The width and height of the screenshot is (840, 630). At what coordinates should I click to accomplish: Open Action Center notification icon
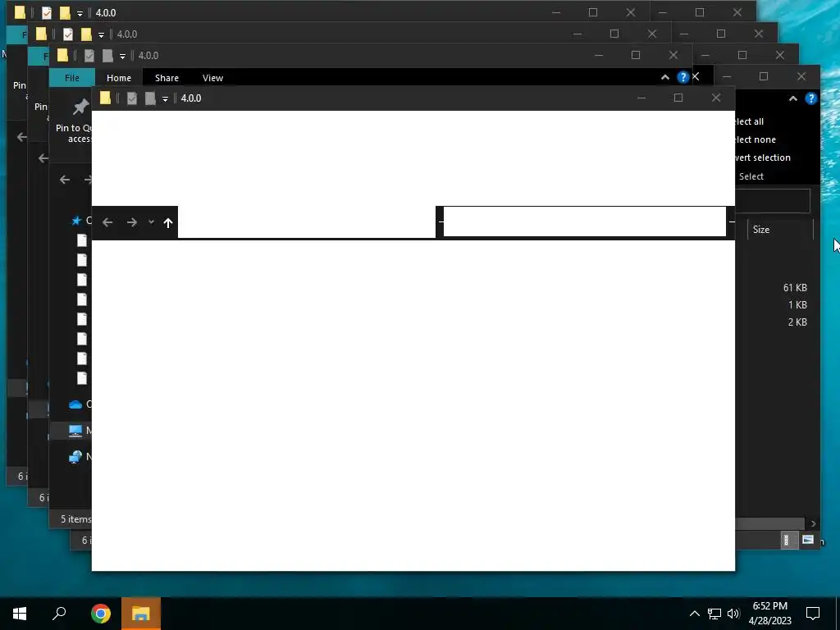point(813,614)
